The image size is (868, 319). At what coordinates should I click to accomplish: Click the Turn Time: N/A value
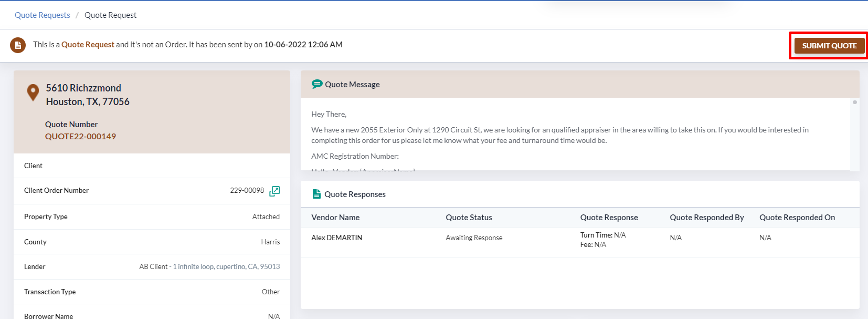pos(603,235)
